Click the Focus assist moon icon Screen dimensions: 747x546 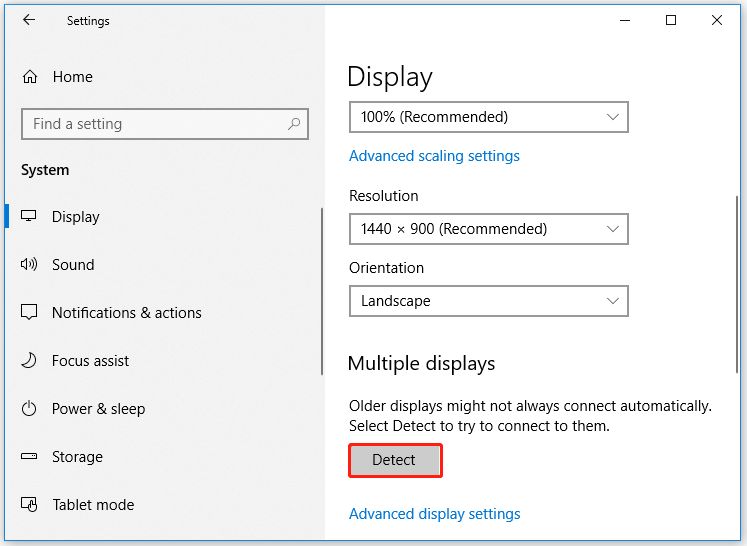click(x=29, y=360)
